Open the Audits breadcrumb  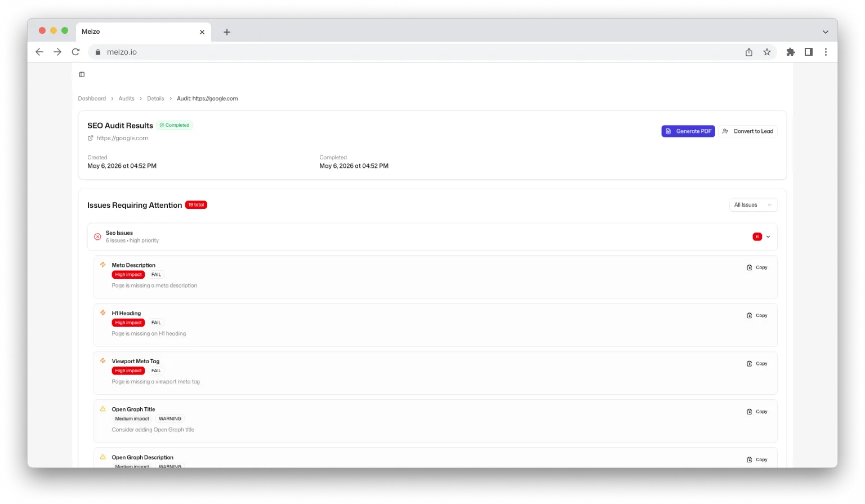127,99
